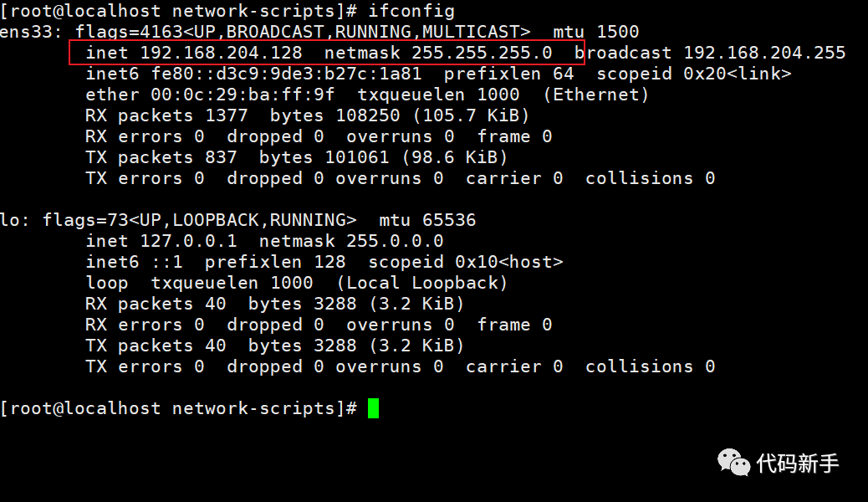Click 'flags=4163<UP,BROADCAST,RUNNING,MULTICAST>' text

tap(303, 32)
